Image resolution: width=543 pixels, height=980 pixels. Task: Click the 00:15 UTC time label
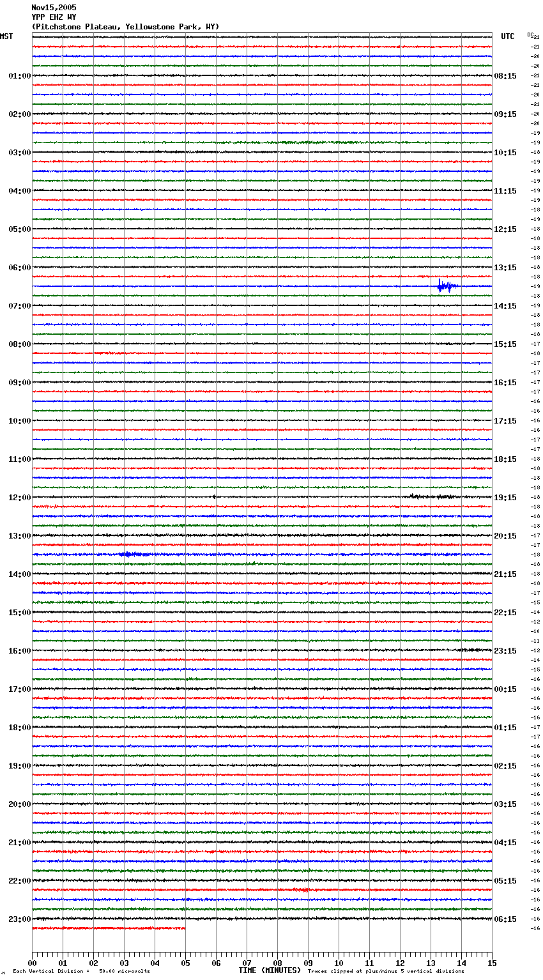pyautogui.click(x=505, y=689)
